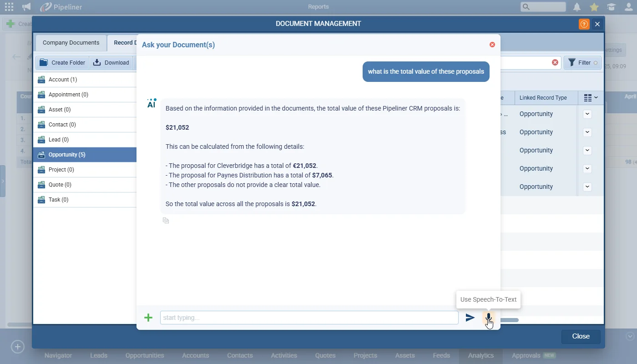The width and height of the screenshot is (637, 364).
Task: Open the apps grid icon
Action: tap(9, 7)
